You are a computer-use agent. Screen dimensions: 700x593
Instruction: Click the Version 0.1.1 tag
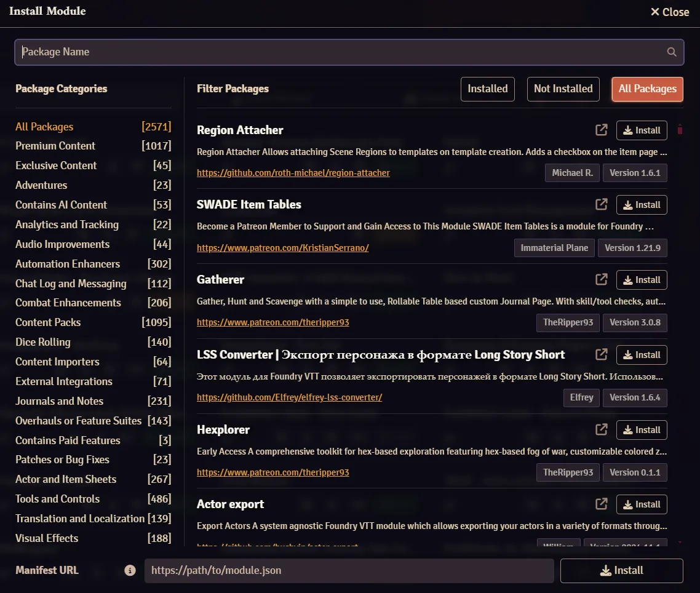point(635,472)
